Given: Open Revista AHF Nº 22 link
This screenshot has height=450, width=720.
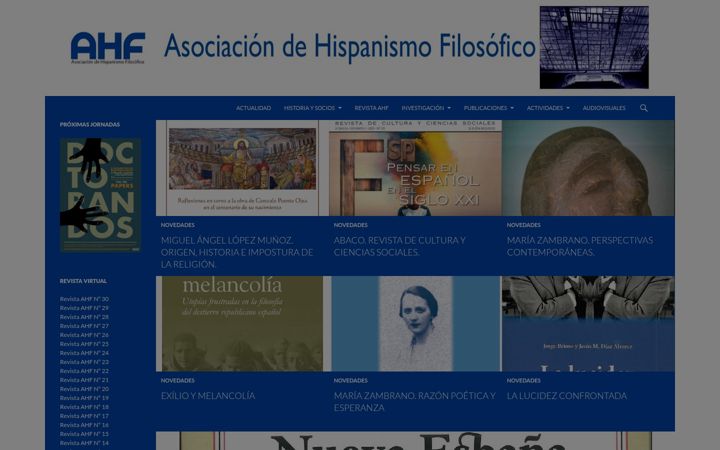Looking at the screenshot, I should coord(84,371).
